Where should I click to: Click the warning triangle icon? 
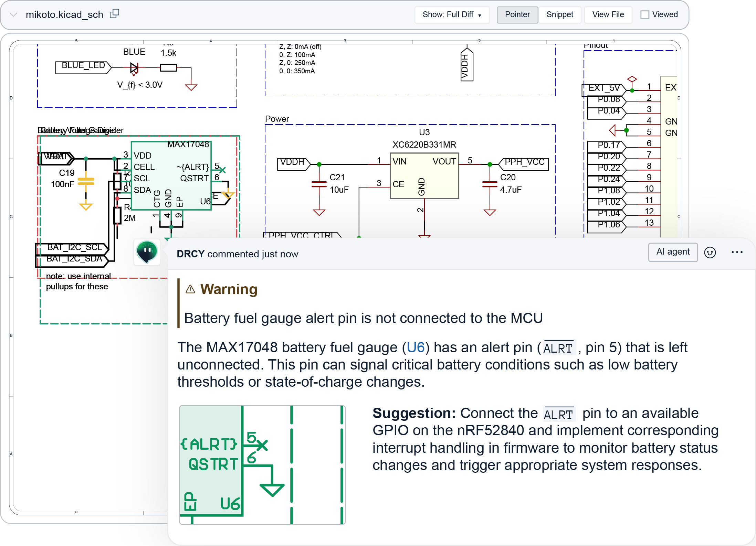click(190, 289)
